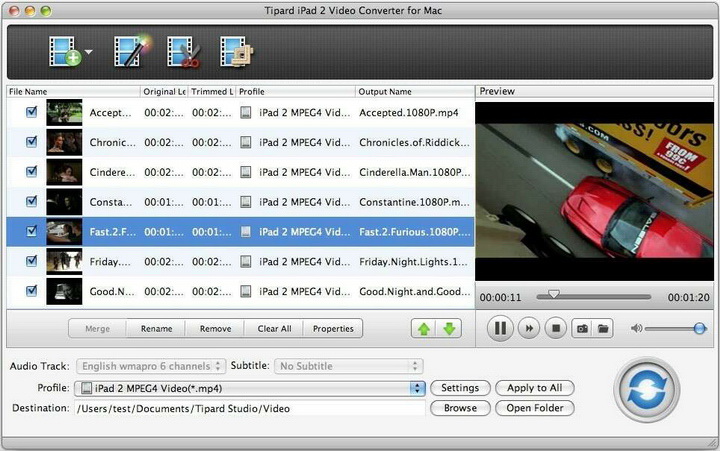This screenshot has height=451, width=720.
Task: Click the fast forward preview button
Action: 529,328
